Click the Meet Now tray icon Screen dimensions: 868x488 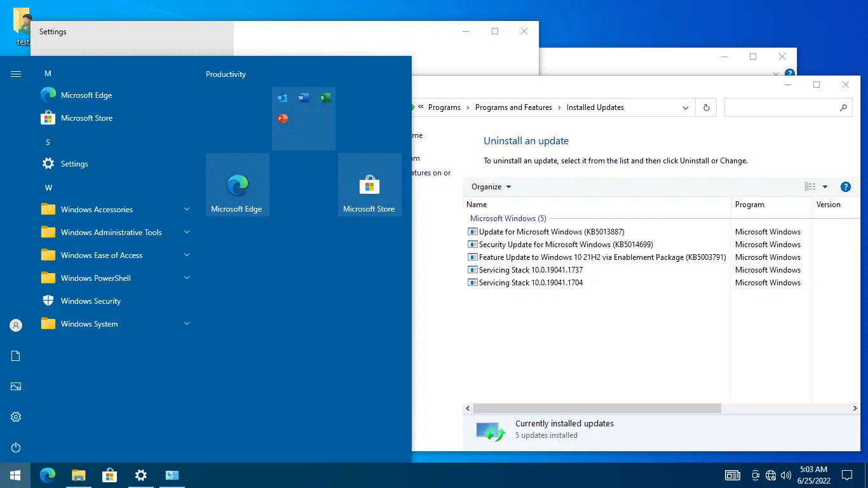tap(756, 475)
